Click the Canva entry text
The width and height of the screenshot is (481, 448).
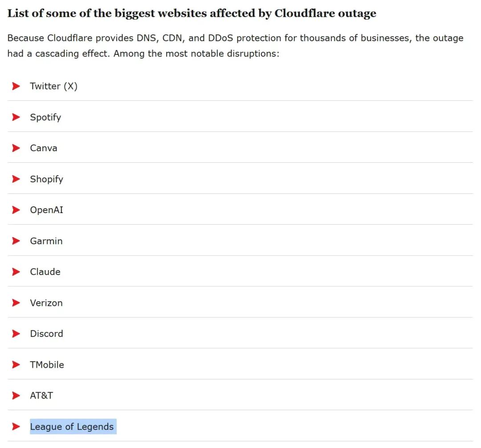[44, 148]
